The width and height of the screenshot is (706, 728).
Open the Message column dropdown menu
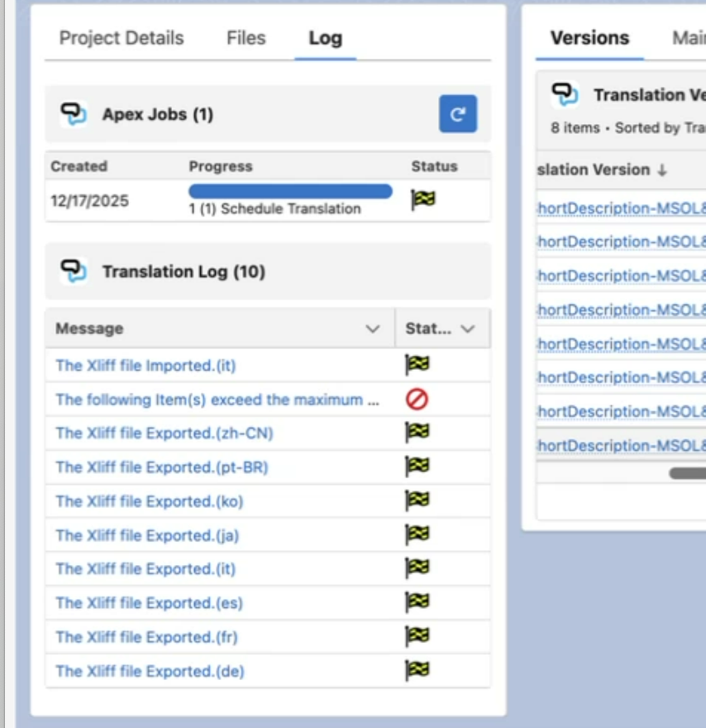tap(373, 329)
